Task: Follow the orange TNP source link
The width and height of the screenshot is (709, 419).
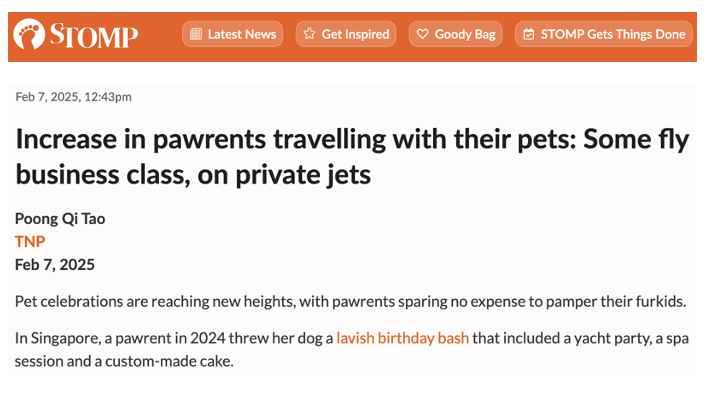Action: 30,241
